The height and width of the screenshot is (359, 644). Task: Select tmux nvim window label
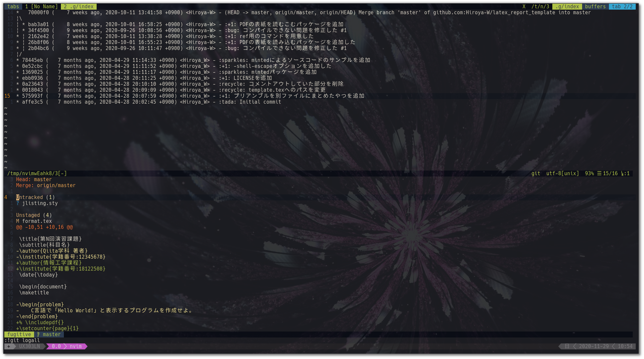pos(75,346)
